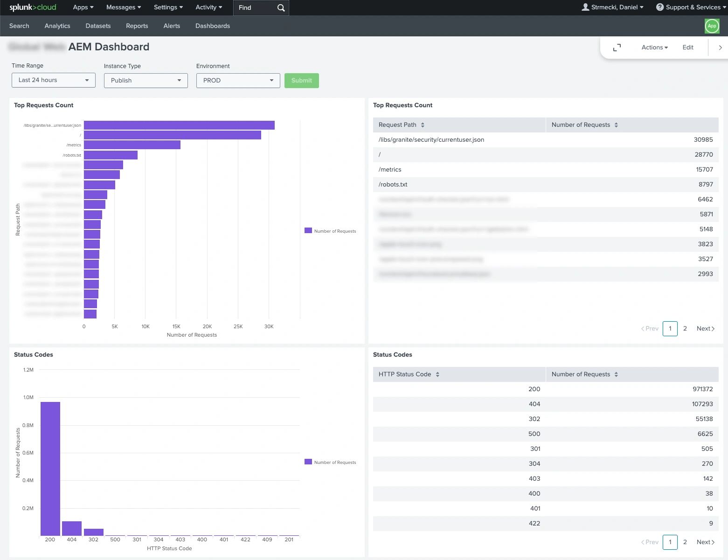Expand the Environment dropdown showing PROD
Screen dimensions: 728x560
[238, 80]
